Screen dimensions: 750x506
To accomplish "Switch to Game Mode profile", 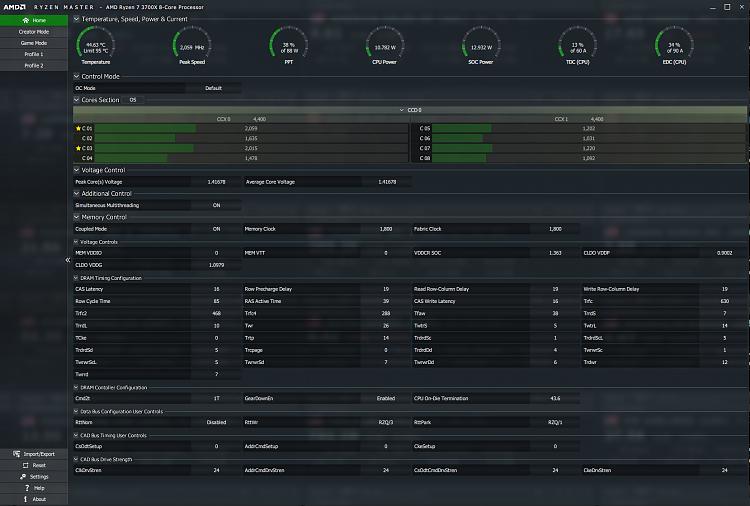I will pyautogui.click(x=34, y=43).
